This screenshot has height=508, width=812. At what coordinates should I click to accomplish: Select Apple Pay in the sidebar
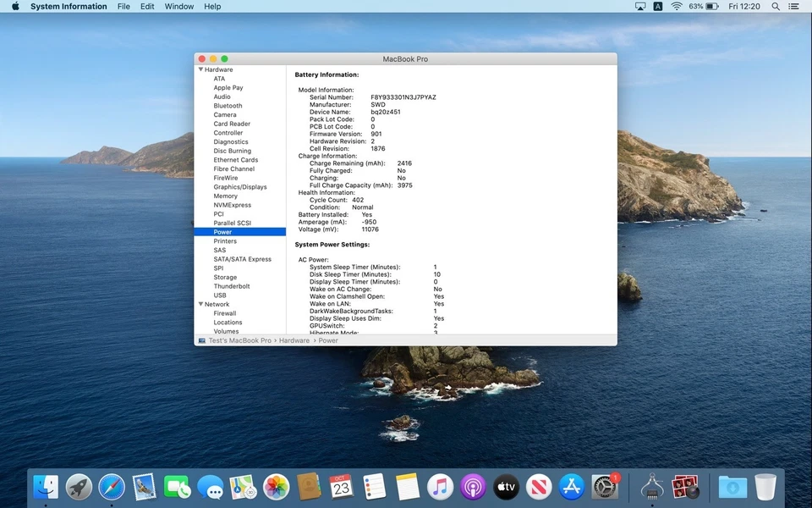228,87
